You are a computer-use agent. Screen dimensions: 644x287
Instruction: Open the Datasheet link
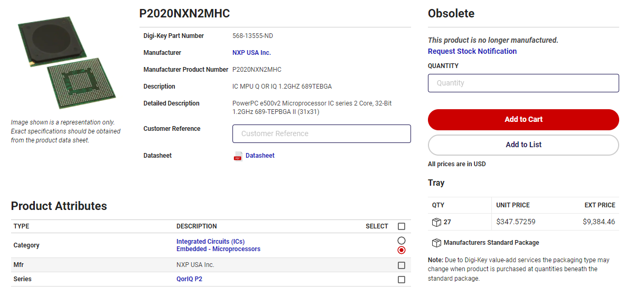(260, 156)
